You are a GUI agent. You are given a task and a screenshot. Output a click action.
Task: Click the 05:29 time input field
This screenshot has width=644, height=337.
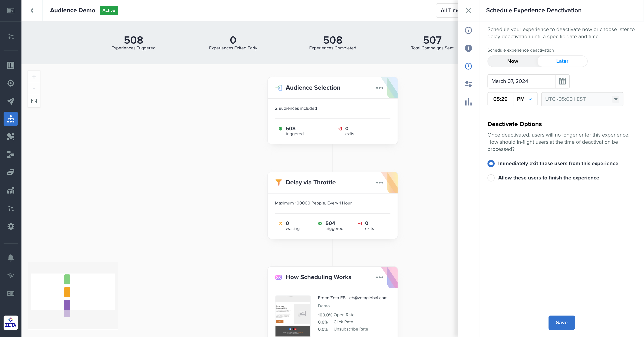point(500,99)
